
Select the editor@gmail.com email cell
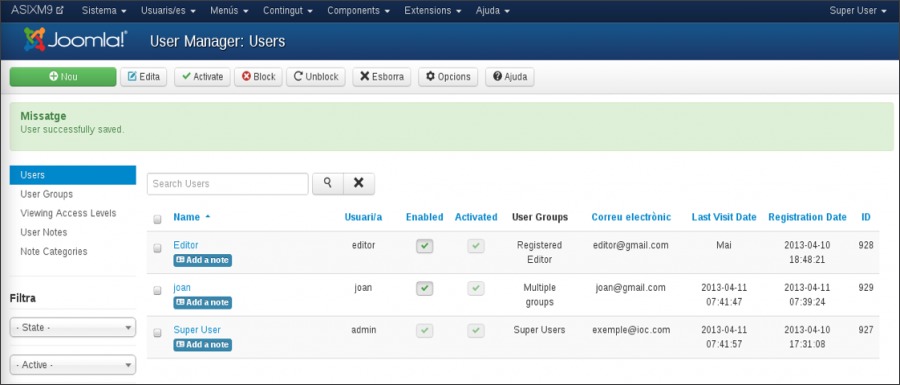tap(631, 245)
